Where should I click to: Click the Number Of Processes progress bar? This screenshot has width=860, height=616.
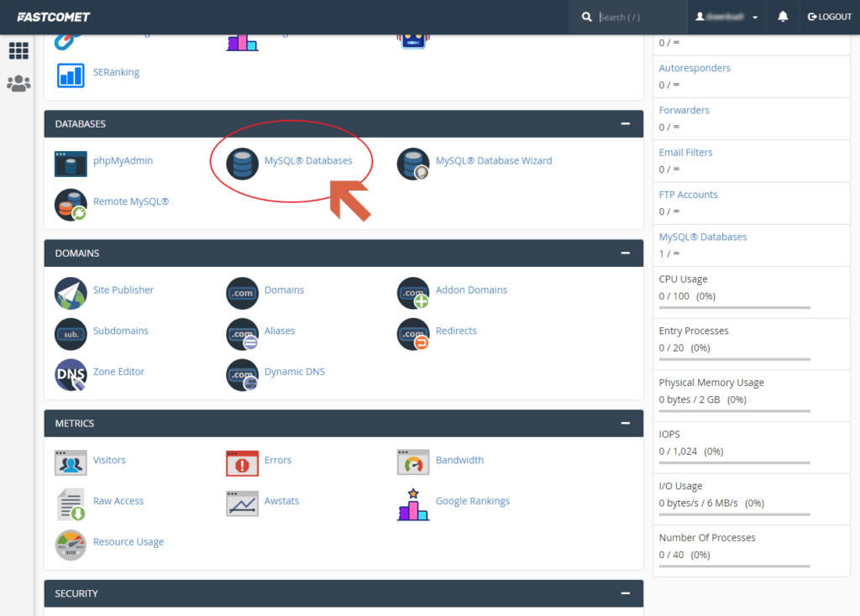point(734,566)
